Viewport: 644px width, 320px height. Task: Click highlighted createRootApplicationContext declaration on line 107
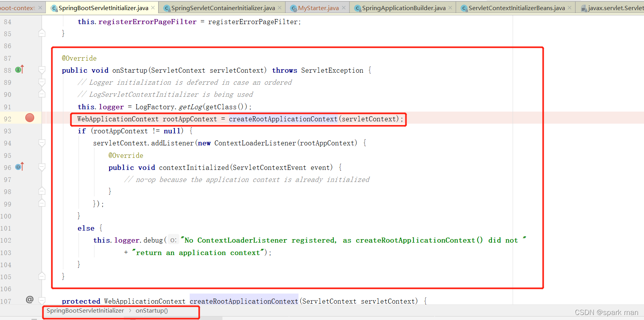pyautogui.click(x=244, y=301)
